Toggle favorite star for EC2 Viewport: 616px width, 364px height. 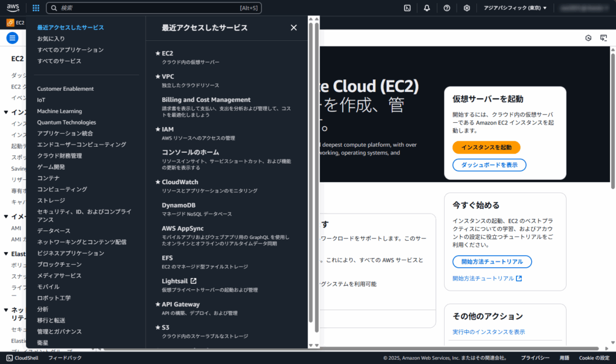click(x=158, y=54)
